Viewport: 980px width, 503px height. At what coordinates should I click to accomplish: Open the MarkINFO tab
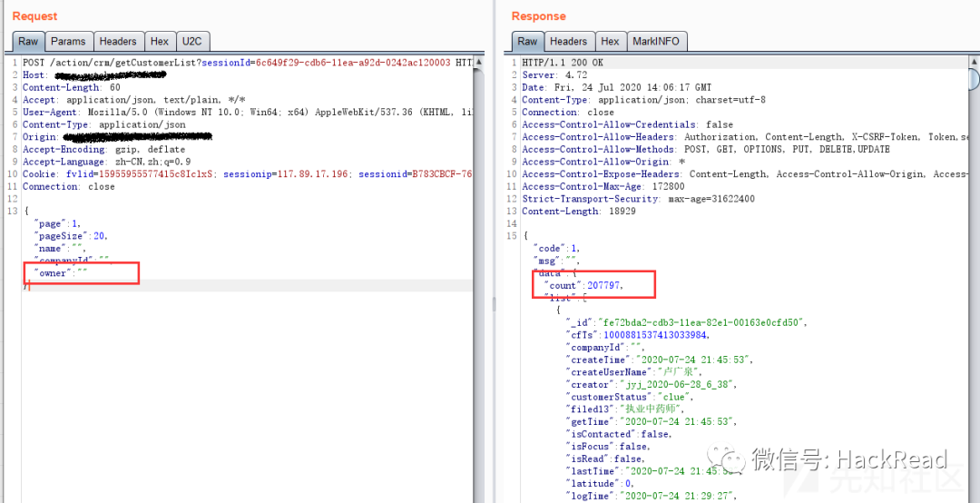(656, 41)
